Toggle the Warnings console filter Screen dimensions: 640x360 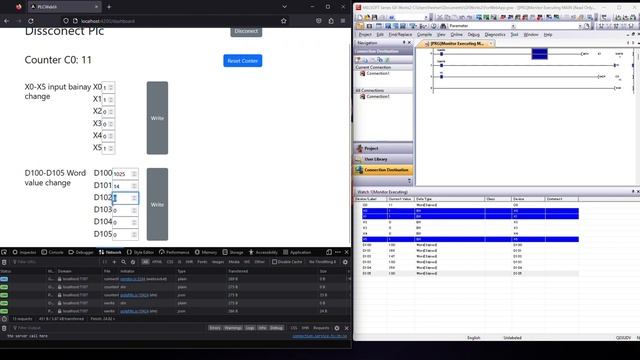tap(233, 328)
